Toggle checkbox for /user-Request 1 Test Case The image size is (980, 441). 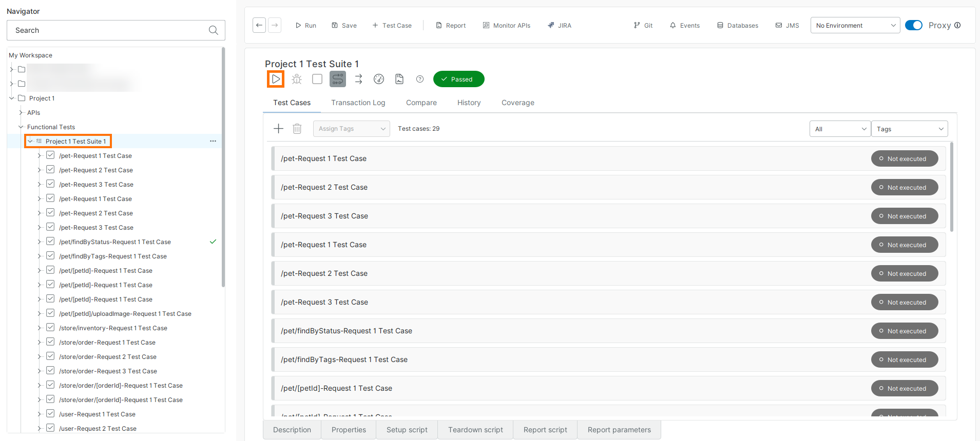(50, 414)
